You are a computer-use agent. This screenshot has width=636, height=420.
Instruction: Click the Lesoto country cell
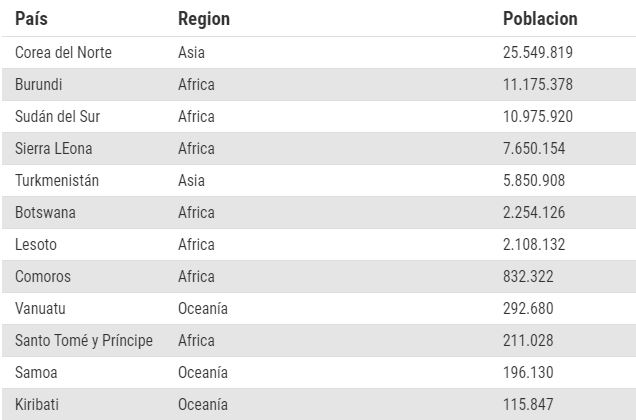click(36, 244)
